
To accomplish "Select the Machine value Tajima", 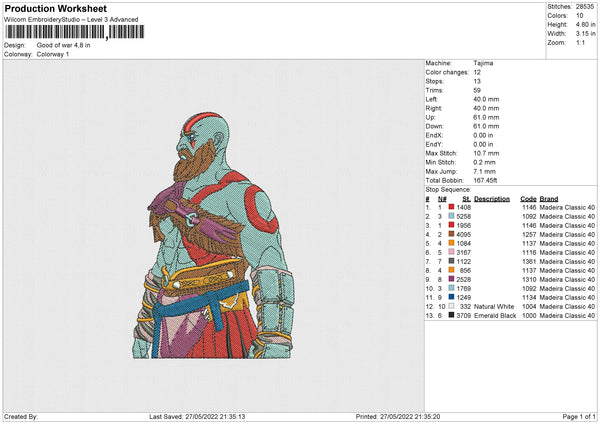I will (x=483, y=63).
